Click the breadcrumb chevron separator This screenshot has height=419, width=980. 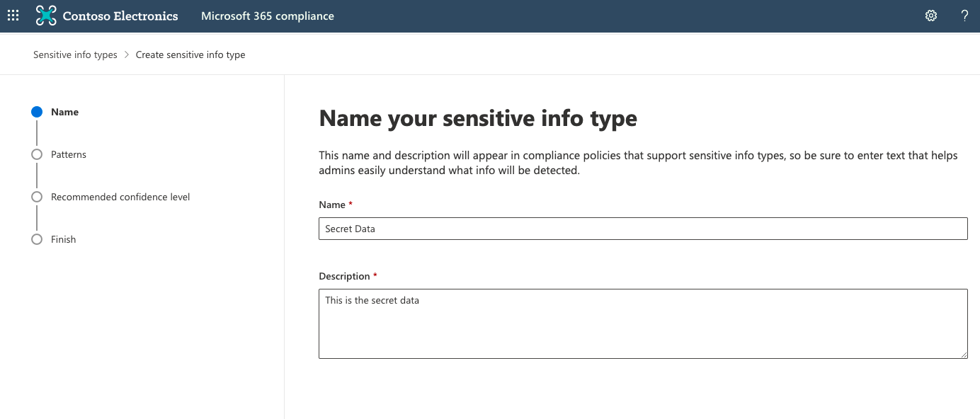(x=127, y=54)
